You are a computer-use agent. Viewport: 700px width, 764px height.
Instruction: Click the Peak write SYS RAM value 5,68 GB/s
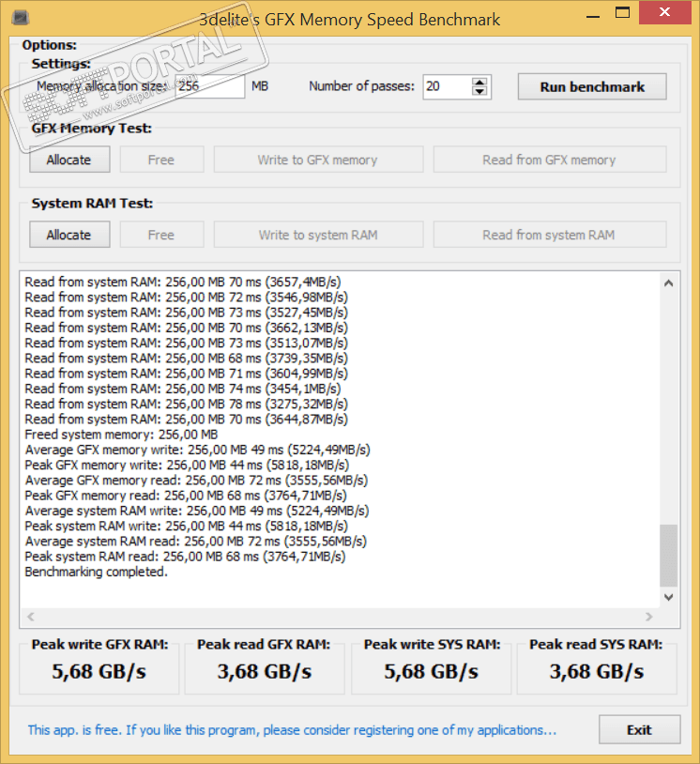431,672
